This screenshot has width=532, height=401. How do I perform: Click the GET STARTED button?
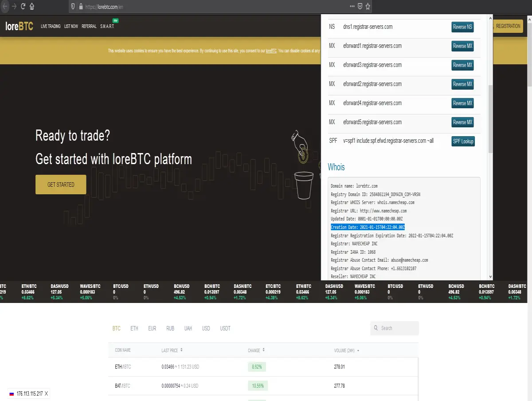coord(61,185)
